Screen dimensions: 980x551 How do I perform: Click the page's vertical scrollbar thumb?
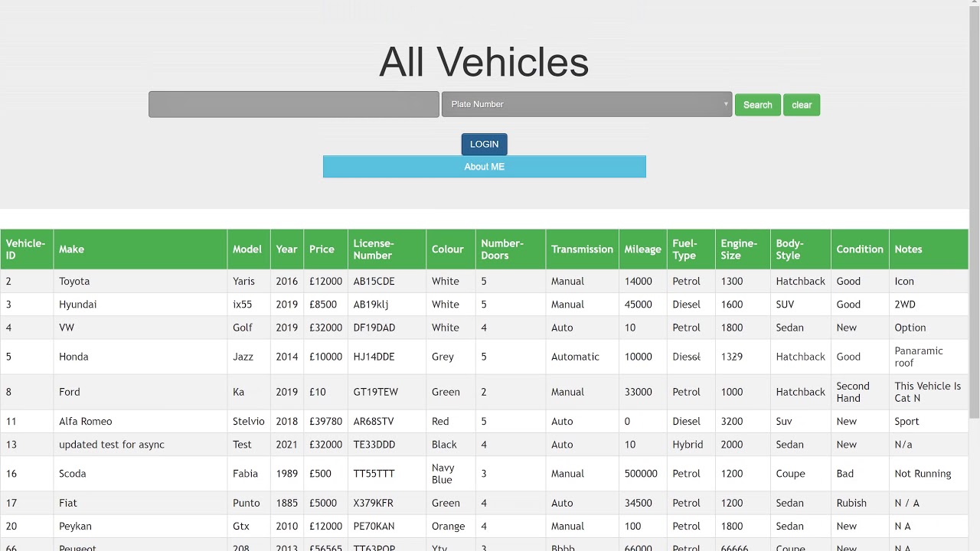point(974,210)
